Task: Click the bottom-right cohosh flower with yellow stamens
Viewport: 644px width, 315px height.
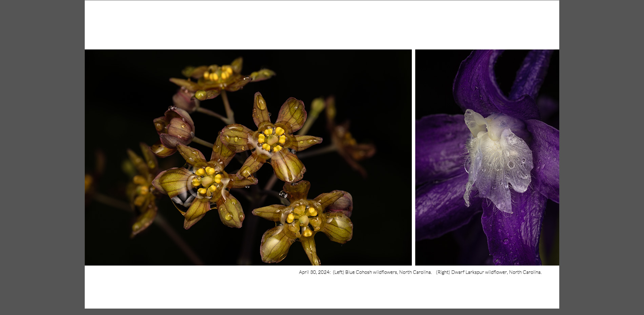Action: pos(303,220)
